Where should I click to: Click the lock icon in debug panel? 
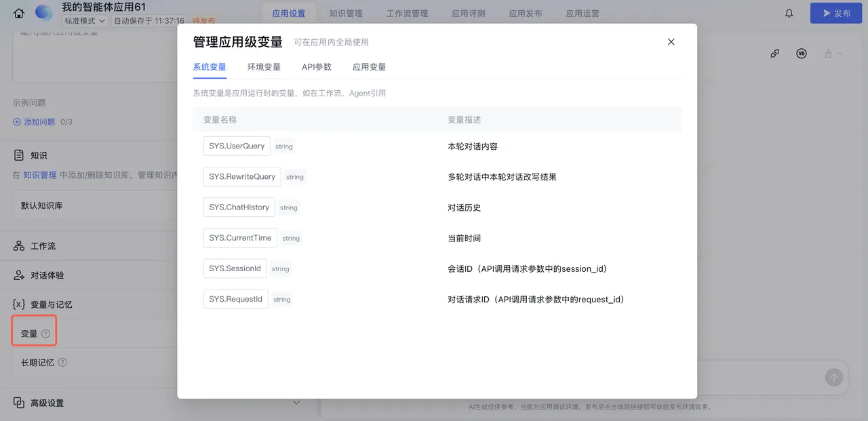(828, 54)
